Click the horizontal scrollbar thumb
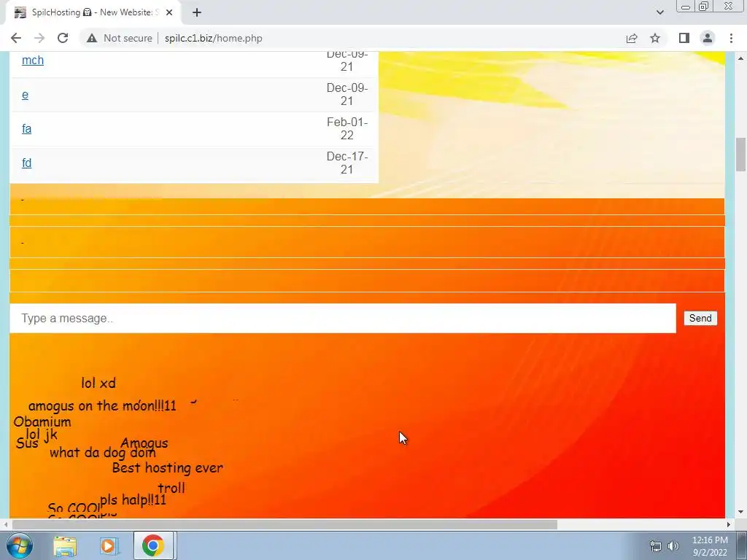Screen dimensions: 747x560 coord(285,525)
